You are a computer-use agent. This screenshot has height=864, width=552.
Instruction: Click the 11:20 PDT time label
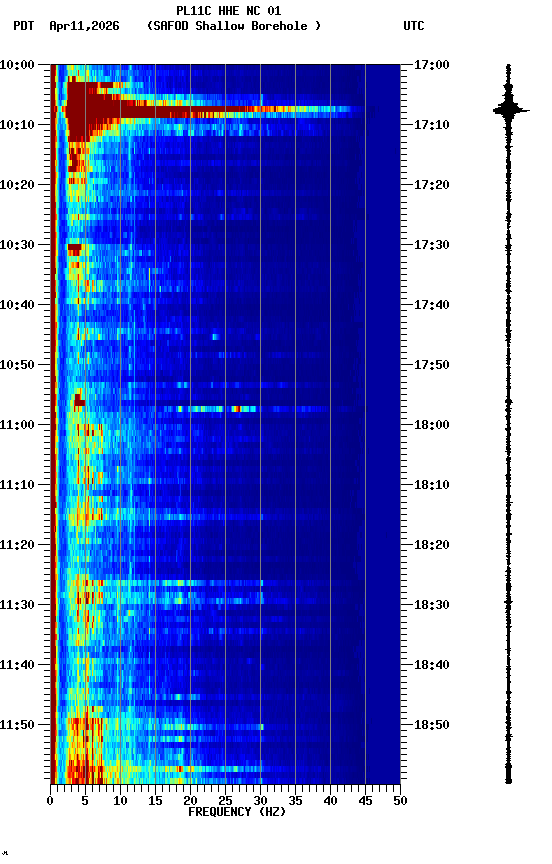pyautogui.click(x=17, y=546)
